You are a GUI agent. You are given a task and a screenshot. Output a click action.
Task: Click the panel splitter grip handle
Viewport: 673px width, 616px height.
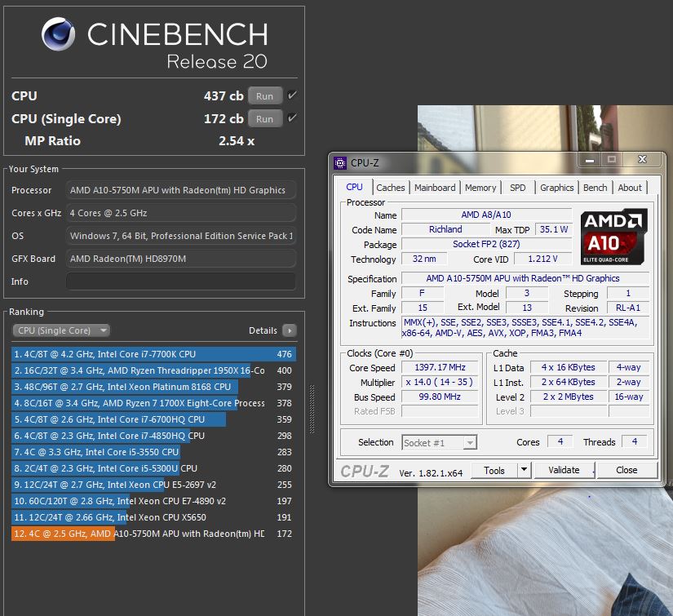tap(312, 410)
